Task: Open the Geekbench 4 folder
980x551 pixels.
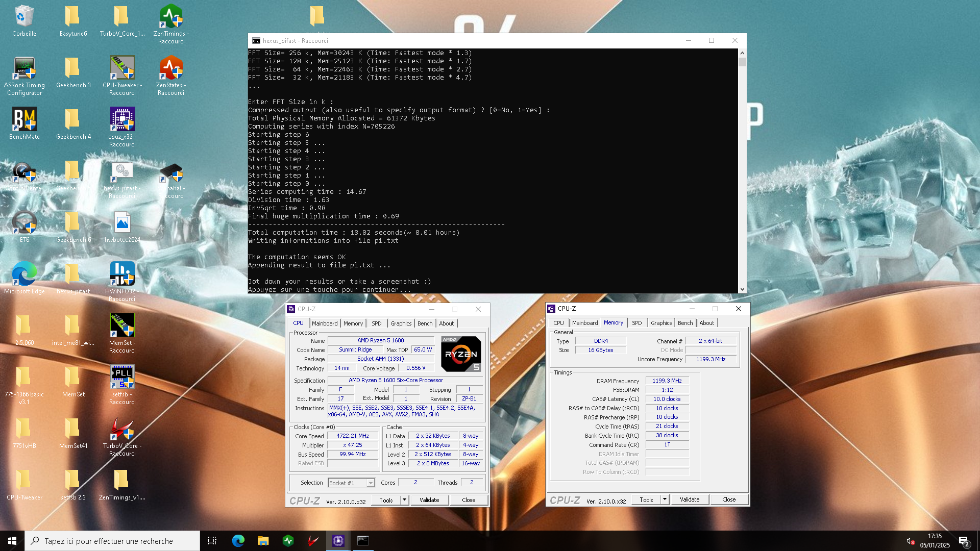Action: point(73,123)
